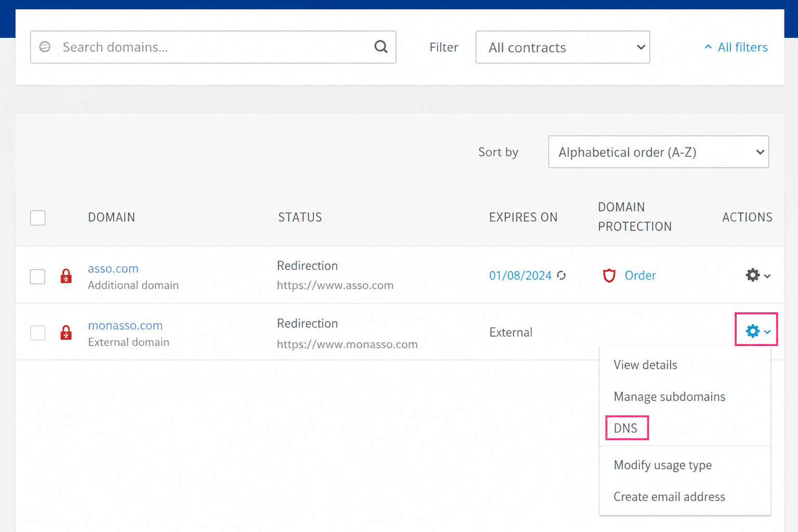Check the monasso.com row checkbox
Screen dimensions: 798x532
coord(38,332)
